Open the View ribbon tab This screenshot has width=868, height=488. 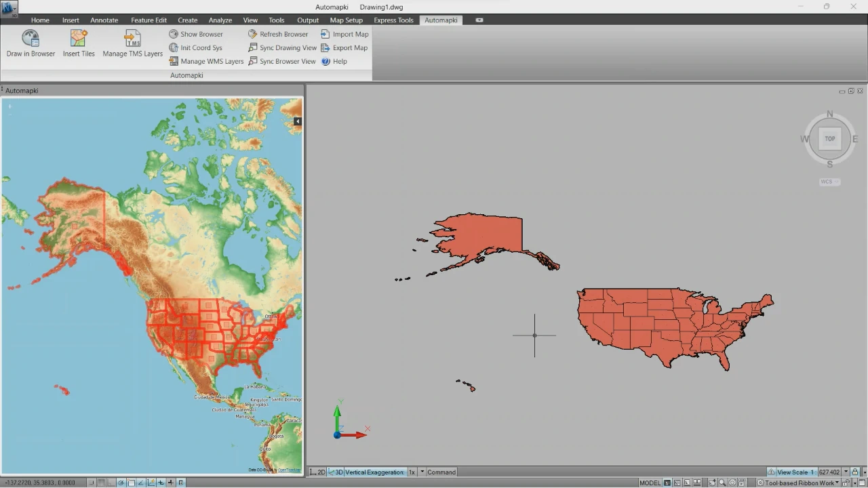pyautogui.click(x=250, y=20)
